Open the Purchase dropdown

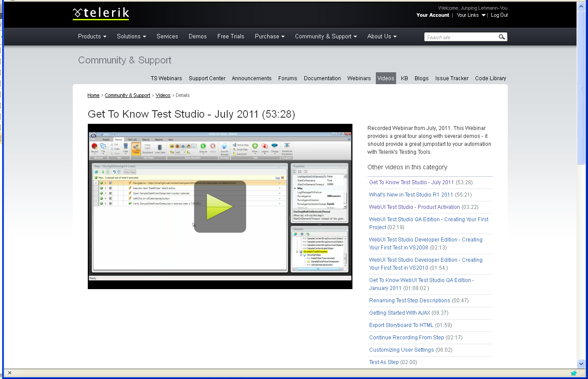tap(270, 37)
